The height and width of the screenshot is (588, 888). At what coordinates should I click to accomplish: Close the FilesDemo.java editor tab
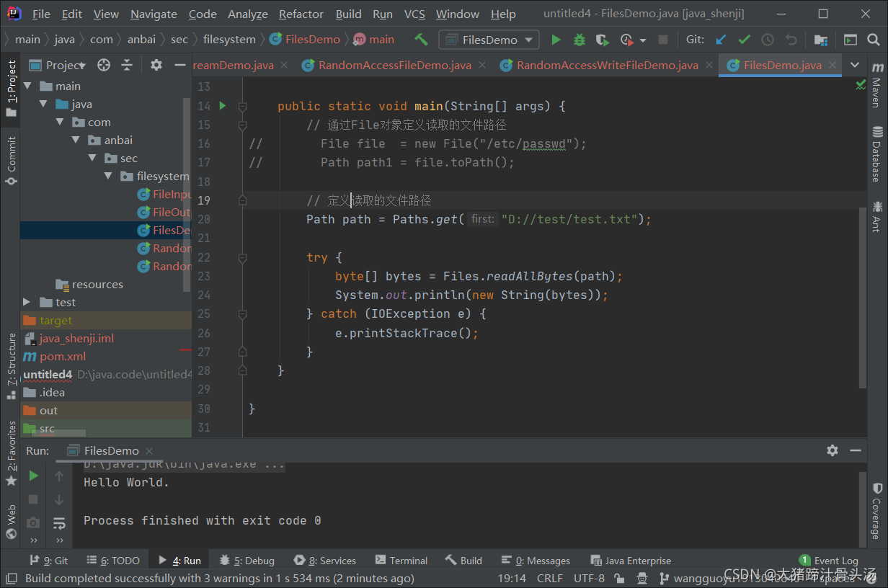(x=834, y=65)
